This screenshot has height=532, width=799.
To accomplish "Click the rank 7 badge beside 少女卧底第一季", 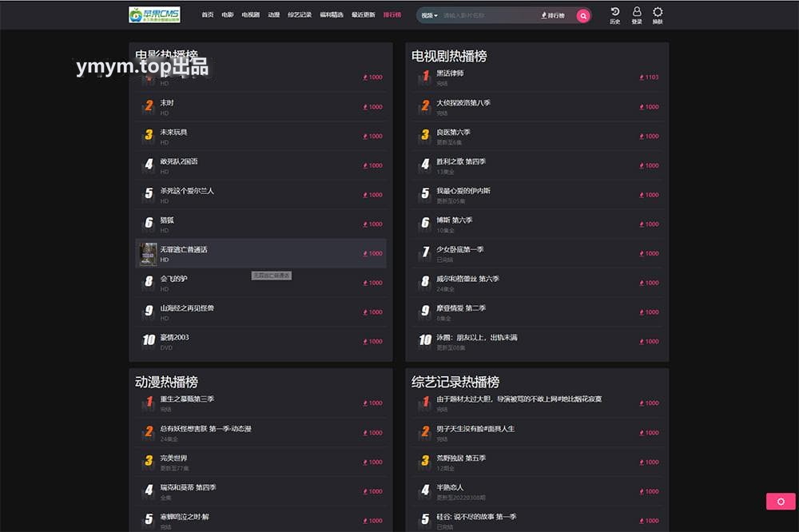I will point(426,252).
